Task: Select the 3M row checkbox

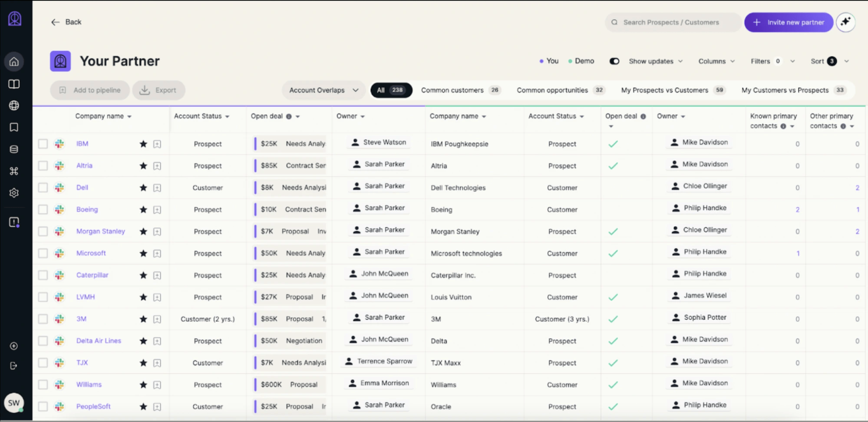Action: tap(43, 319)
